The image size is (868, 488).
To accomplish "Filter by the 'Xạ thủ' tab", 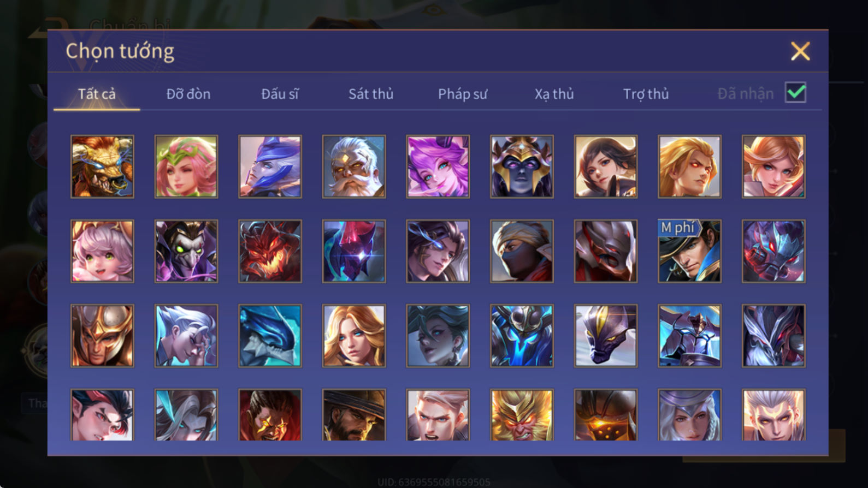I will point(554,94).
